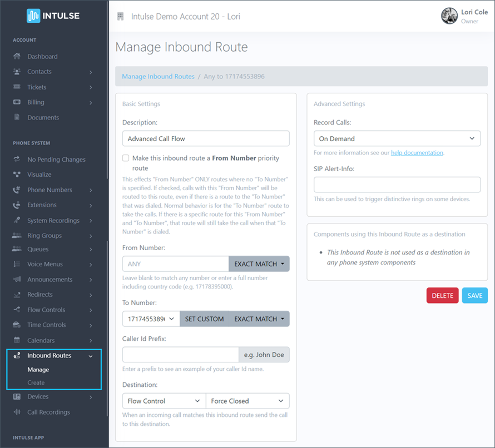This screenshot has width=495, height=448.
Task: Select Manage under Inbound Routes
Action: [38, 370]
